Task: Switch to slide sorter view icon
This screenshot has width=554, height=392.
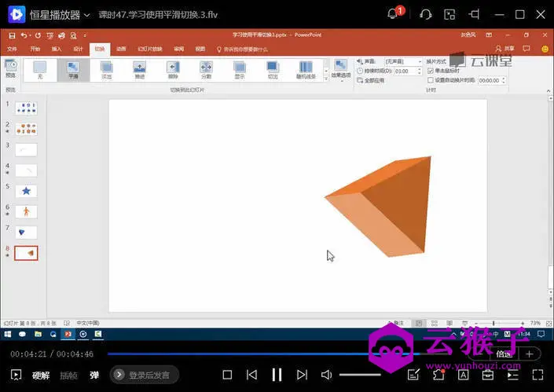Action: tap(435, 323)
